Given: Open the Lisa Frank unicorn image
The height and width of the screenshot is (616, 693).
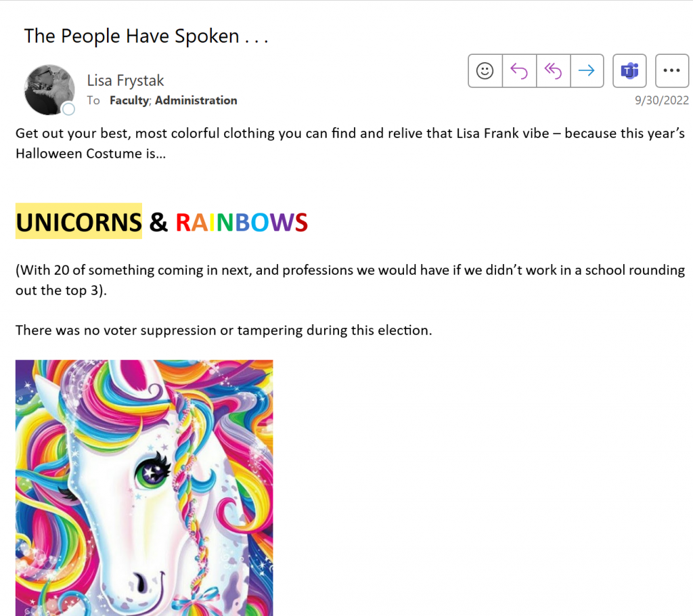Looking at the screenshot, I should point(144,488).
